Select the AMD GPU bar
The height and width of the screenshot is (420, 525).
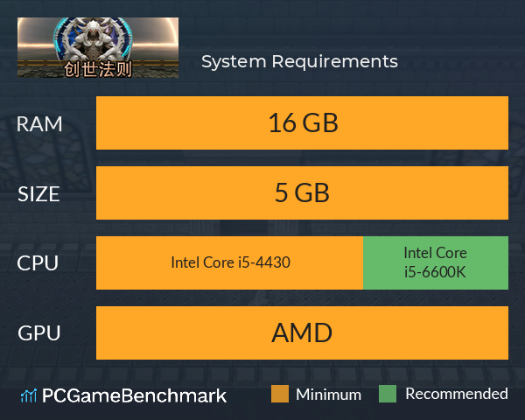(x=302, y=332)
